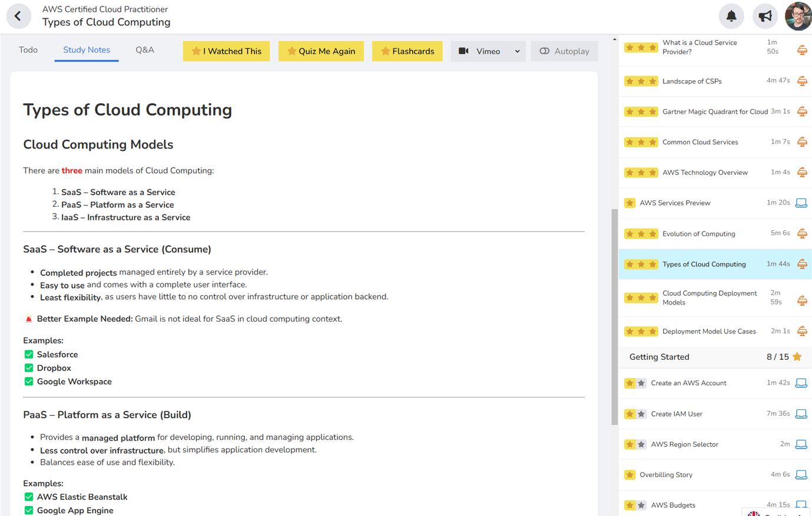Click the profile avatar in the header
The image size is (812, 516).
tap(798, 16)
